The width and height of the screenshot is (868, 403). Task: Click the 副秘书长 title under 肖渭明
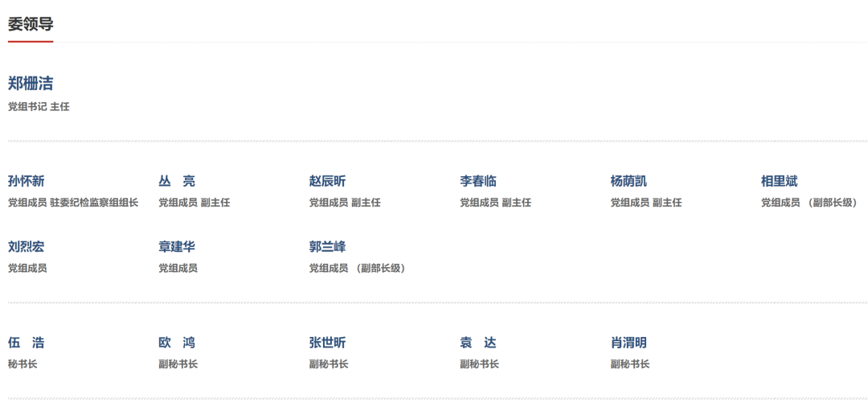click(x=630, y=364)
